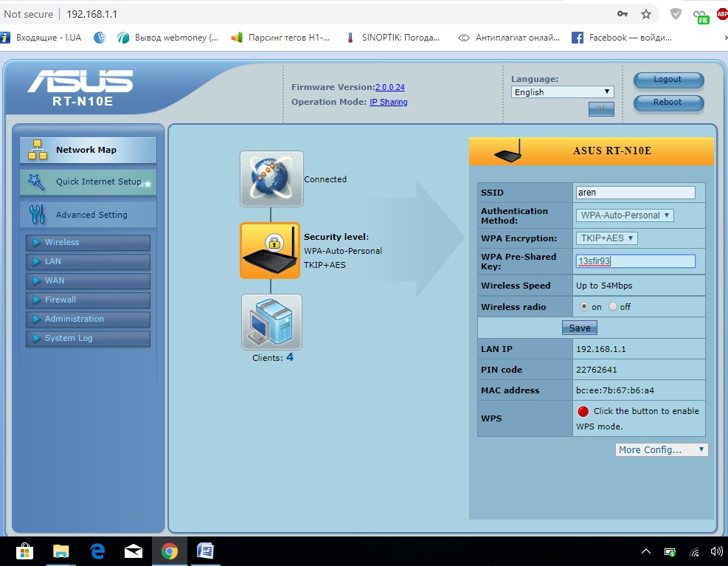Open the Вывод webmoney bookmark
Viewport: 728px width, 566px height.
click(167, 38)
